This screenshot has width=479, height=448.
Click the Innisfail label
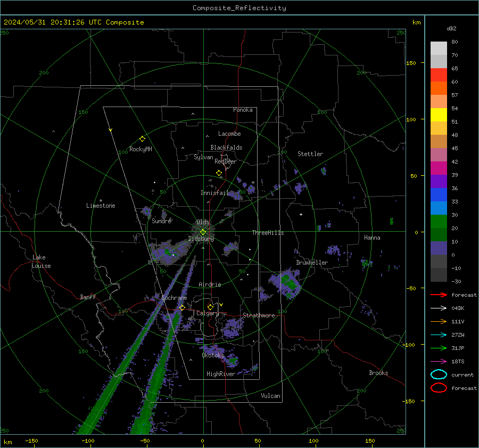[214, 193]
